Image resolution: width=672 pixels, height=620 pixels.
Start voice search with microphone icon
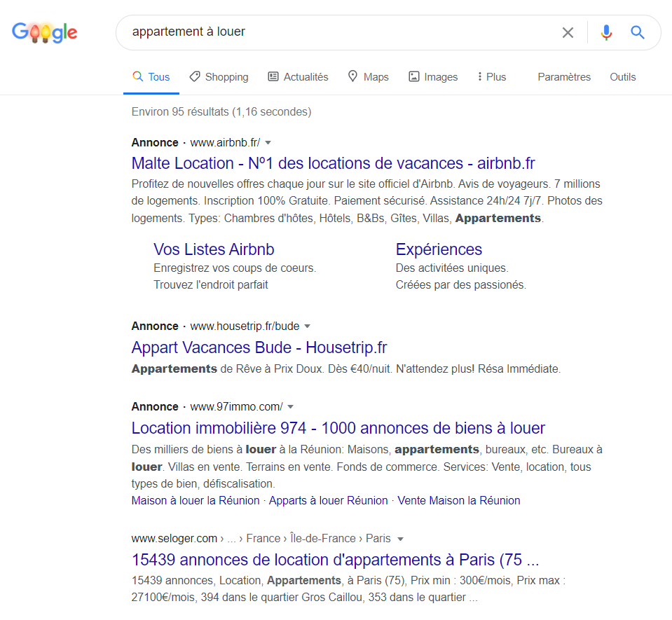tap(606, 32)
